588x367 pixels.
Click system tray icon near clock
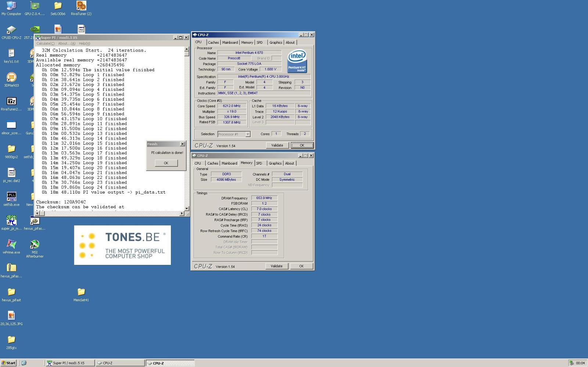571,363
